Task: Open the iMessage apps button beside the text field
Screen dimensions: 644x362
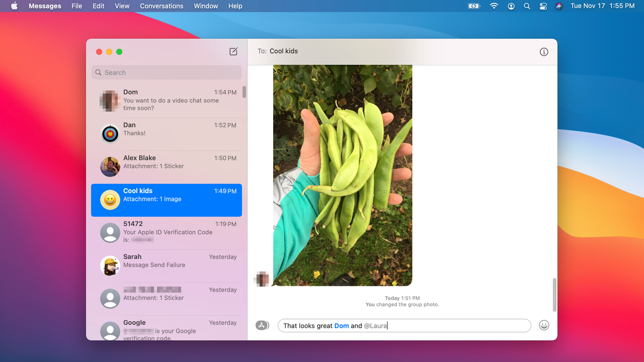Action: tap(262, 325)
